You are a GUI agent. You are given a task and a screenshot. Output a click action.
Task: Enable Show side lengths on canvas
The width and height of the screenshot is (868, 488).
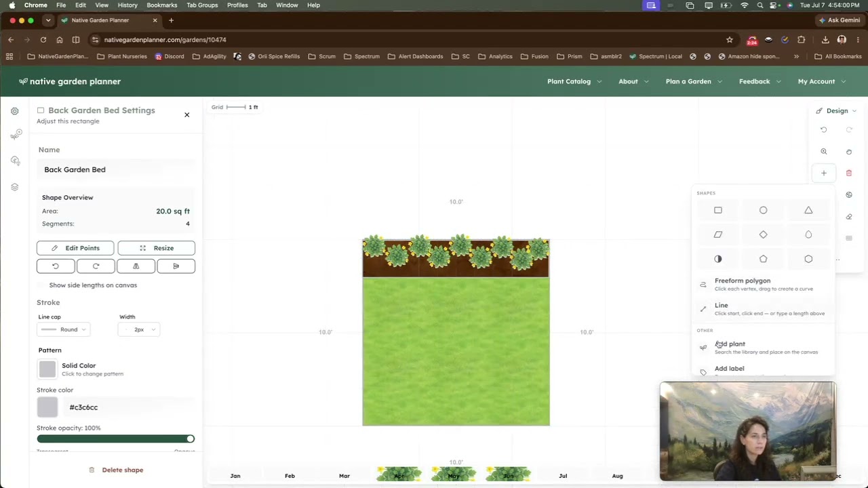tap(43, 285)
